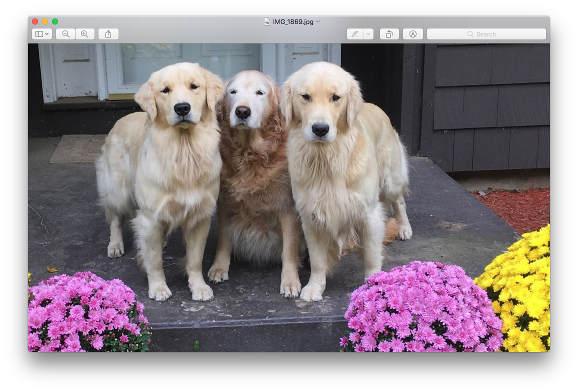Open the sidebar view menu button
This screenshot has height=392, width=578.
[41, 34]
